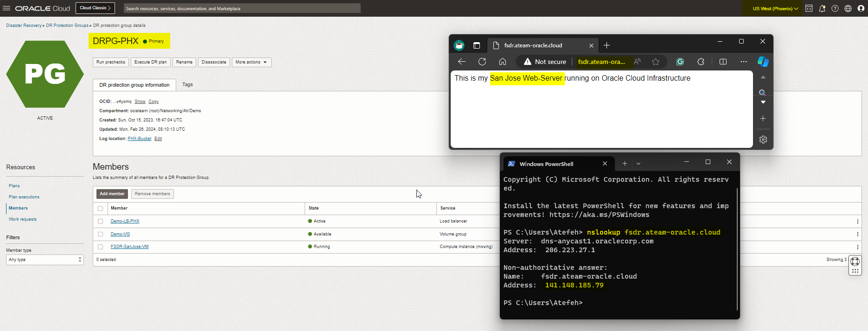The image size is (868, 331).
Task: Open the user profile avatar icon
Action: pyautogui.click(x=861, y=8)
